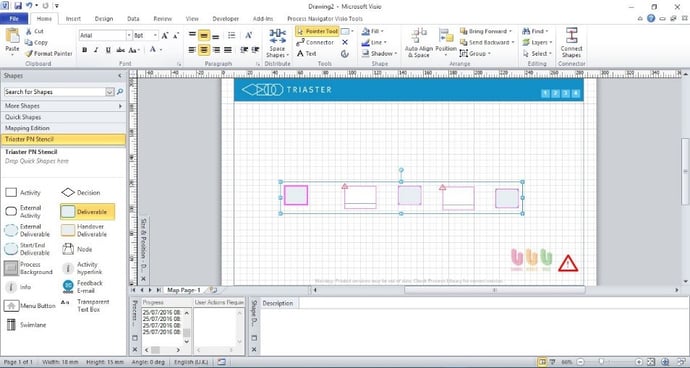
Task: Open the Auto Align & Space tool
Action: click(418, 43)
